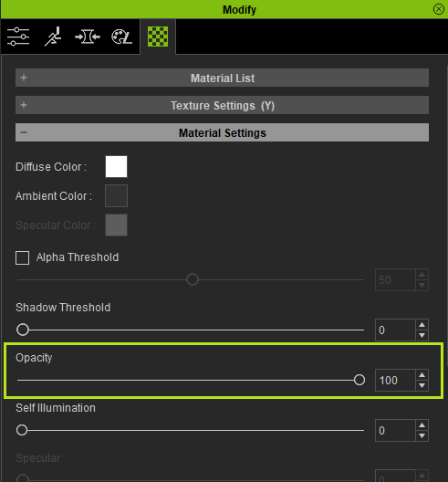
Task: Close the Modify panel
Action: [439, 9]
